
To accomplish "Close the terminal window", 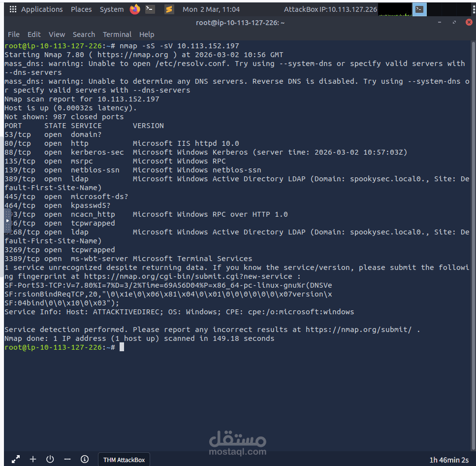I will coord(469,22).
